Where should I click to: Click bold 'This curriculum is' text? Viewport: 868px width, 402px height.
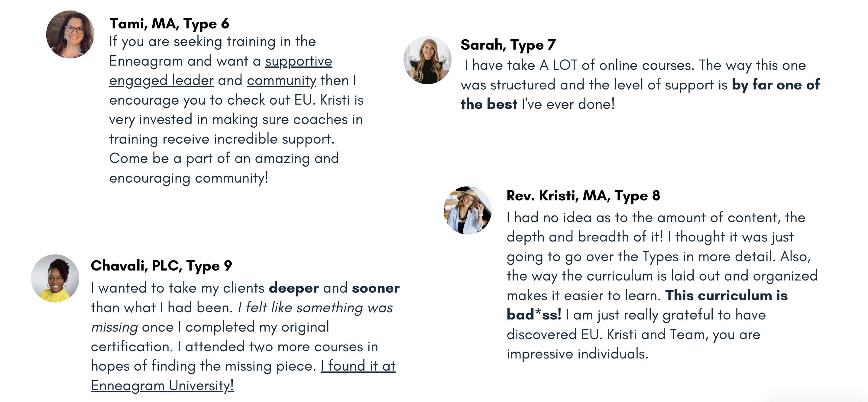coord(727,296)
